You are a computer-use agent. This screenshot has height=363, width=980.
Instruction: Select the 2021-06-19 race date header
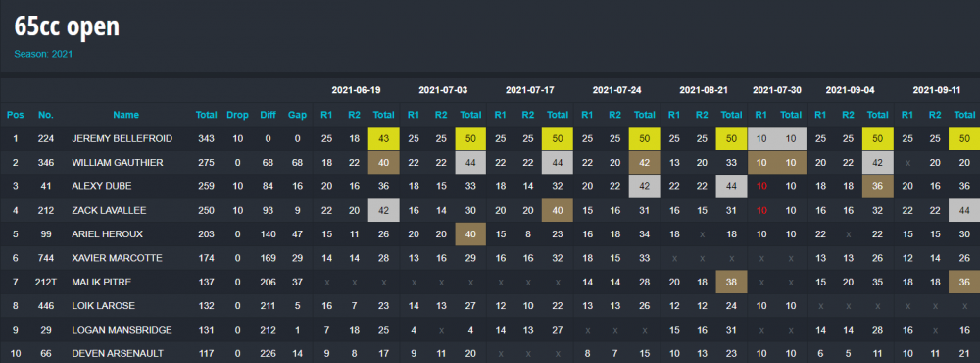357,90
